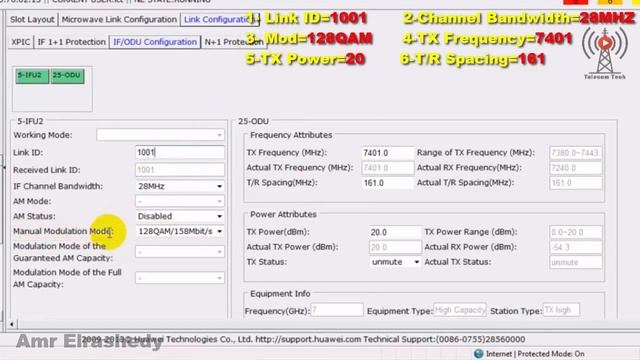
Task: Open the Working Mode dropdown
Action: [160, 135]
